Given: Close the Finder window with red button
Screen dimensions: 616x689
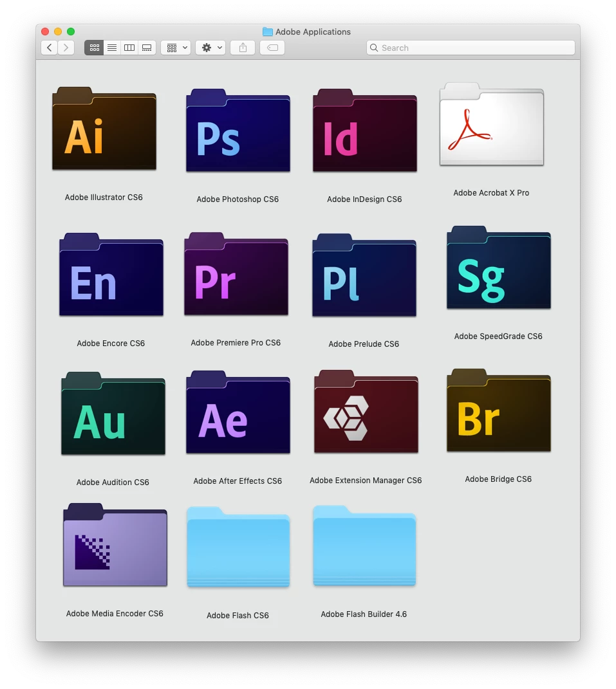Looking at the screenshot, I should tap(45, 32).
